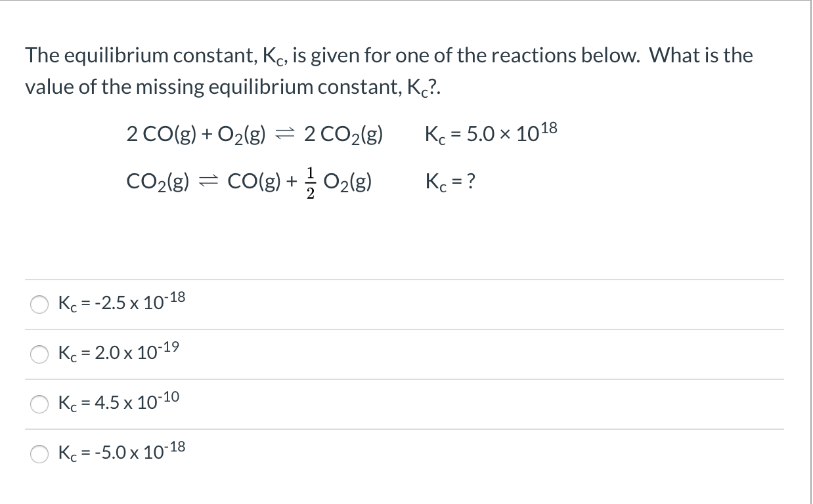This screenshot has width=813, height=504.
Task: Select the radio button for Kc = -2.5 x 10-18
Action: (x=39, y=304)
